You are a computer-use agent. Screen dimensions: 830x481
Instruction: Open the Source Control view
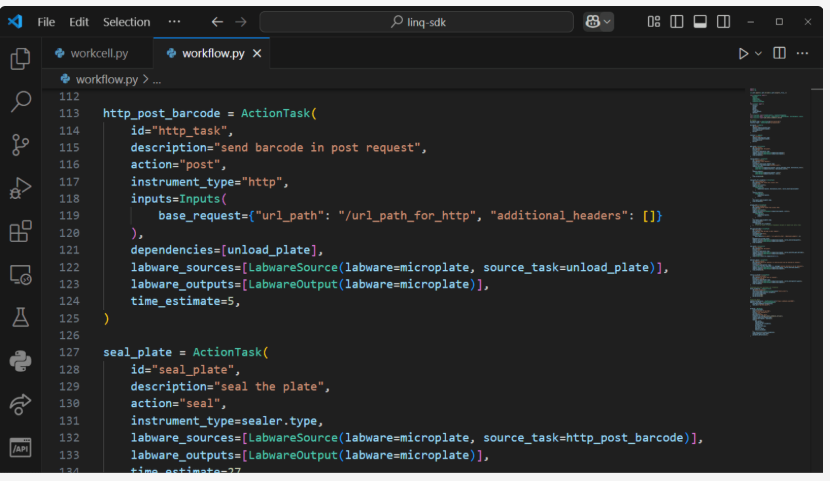point(20,145)
